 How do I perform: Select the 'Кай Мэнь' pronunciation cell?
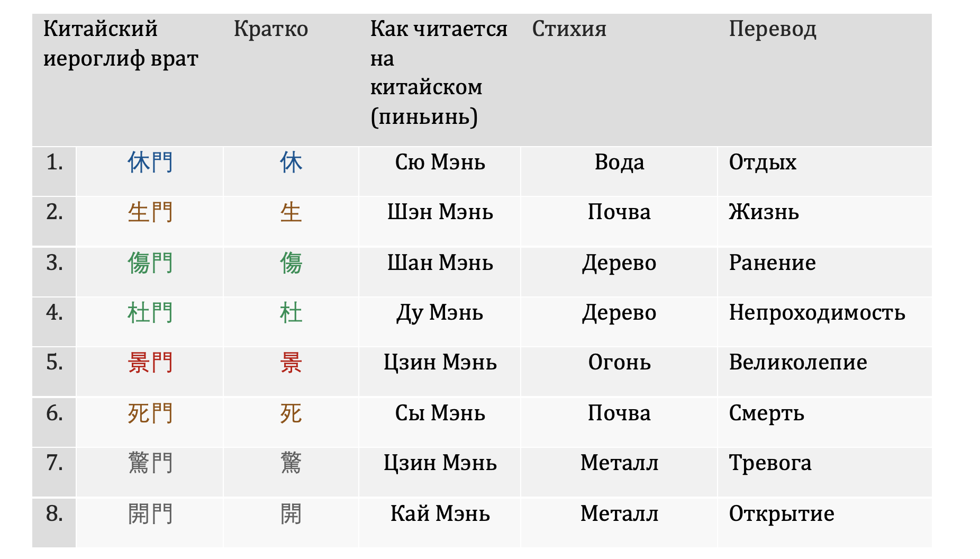click(x=440, y=513)
